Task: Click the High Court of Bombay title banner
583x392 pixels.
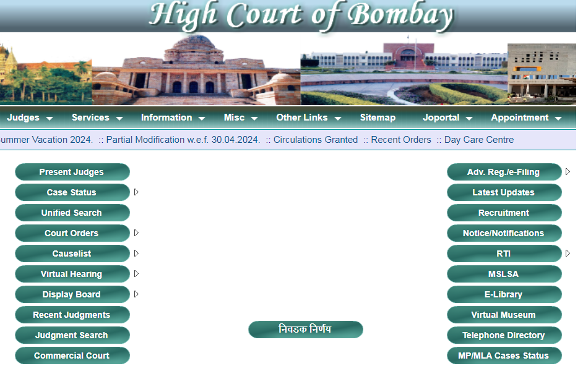Action: (x=301, y=15)
